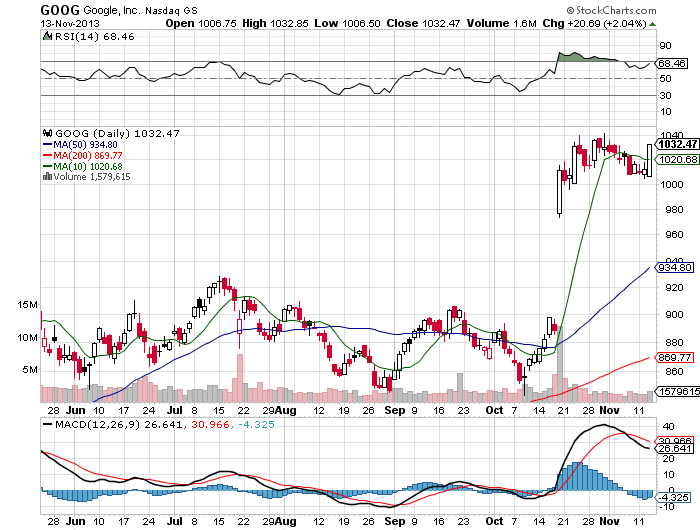This screenshot has height=530, width=700.
Task: Click the Open value 1006.75
Action: [217, 24]
